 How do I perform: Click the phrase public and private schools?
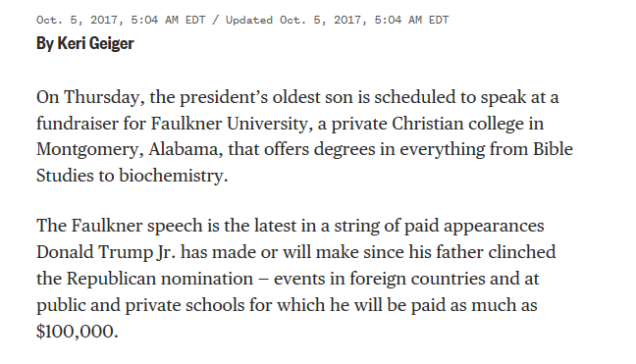click(x=140, y=305)
